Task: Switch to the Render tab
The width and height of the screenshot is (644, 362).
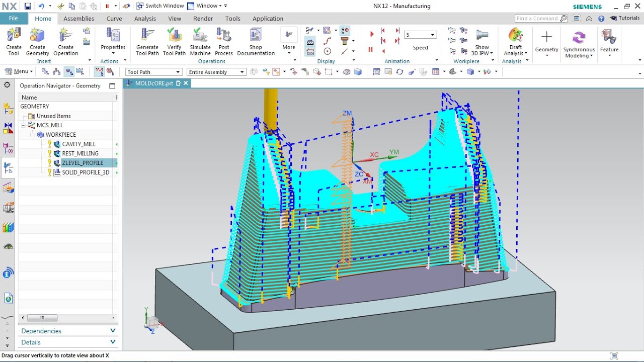Action: [203, 19]
